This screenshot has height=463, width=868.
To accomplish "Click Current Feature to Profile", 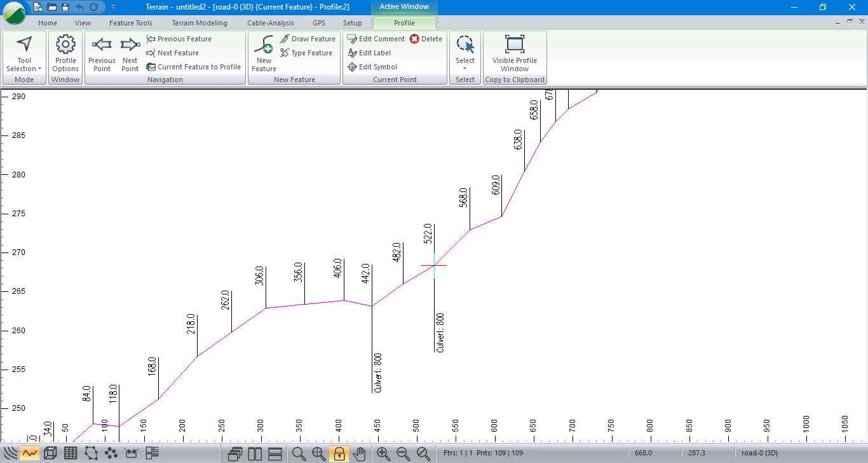I will (x=193, y=67).
